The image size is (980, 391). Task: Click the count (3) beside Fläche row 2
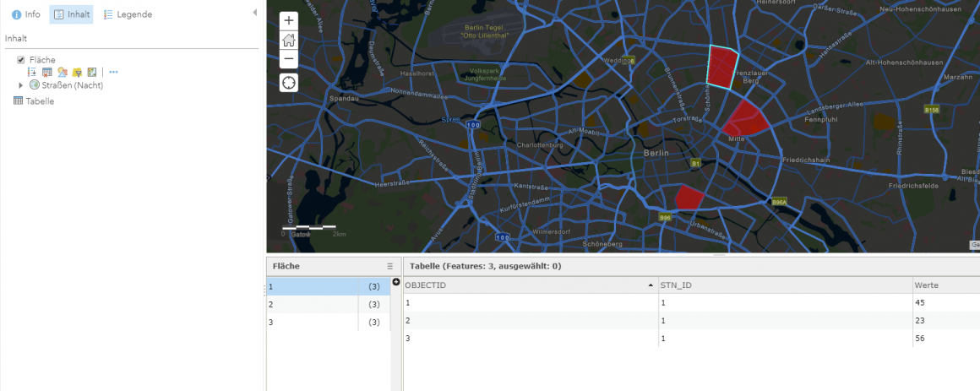[374, 304]
